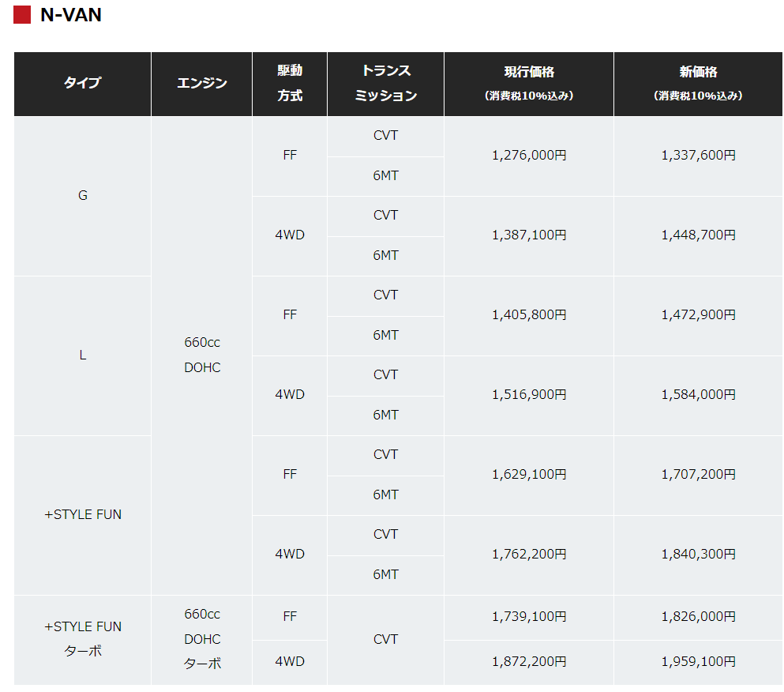This screenshot has height=692, width=784.
Task: Click the new price 1,337,600円
Action: click(x=698, y=156)
